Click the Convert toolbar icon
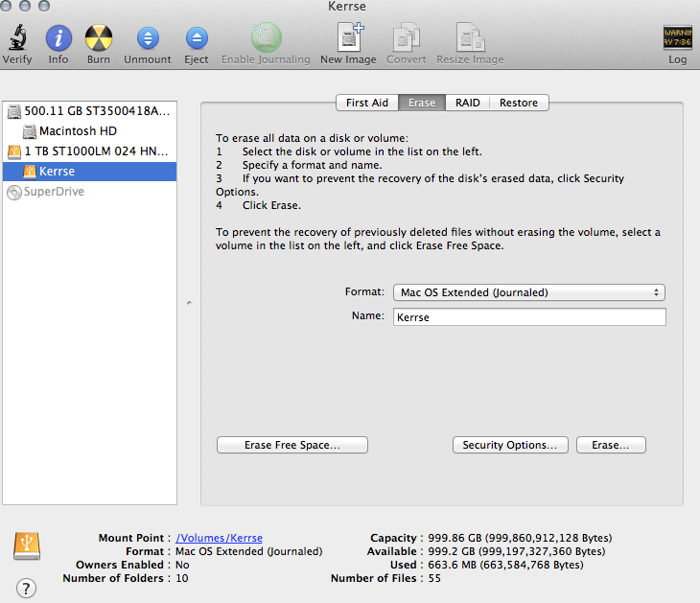The image size is (700, 603). (x=406, y=37)
